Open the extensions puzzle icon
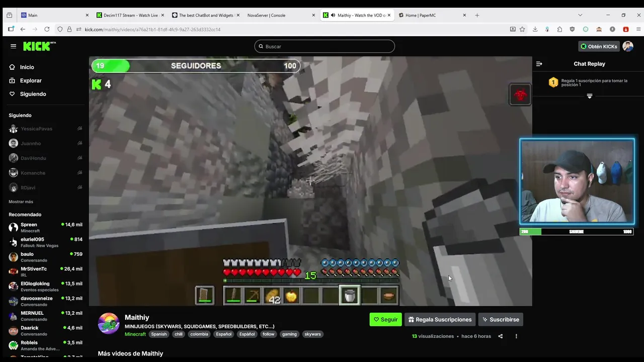The width and height of the screenshot is (644, 362). (559, 29)
